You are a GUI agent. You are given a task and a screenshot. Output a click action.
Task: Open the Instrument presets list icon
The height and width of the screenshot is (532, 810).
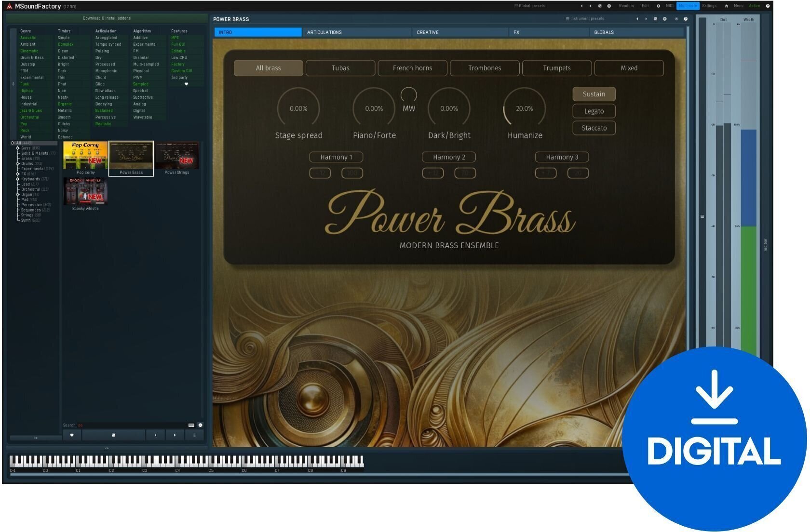(567, 19)
